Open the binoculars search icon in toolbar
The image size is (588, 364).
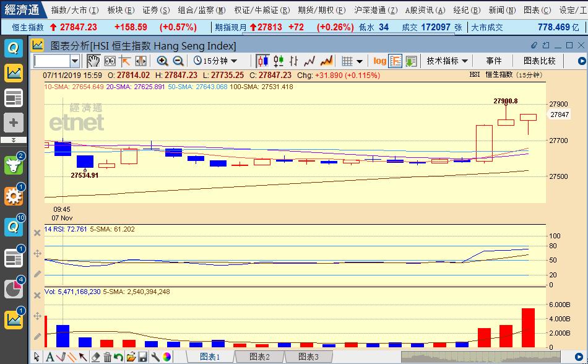(x=111, y=62)
